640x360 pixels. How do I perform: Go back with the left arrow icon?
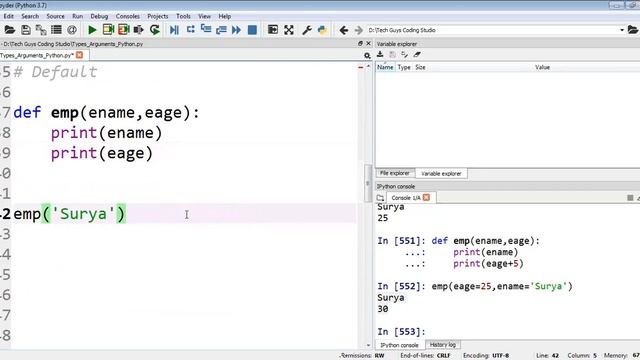(344, 30)
